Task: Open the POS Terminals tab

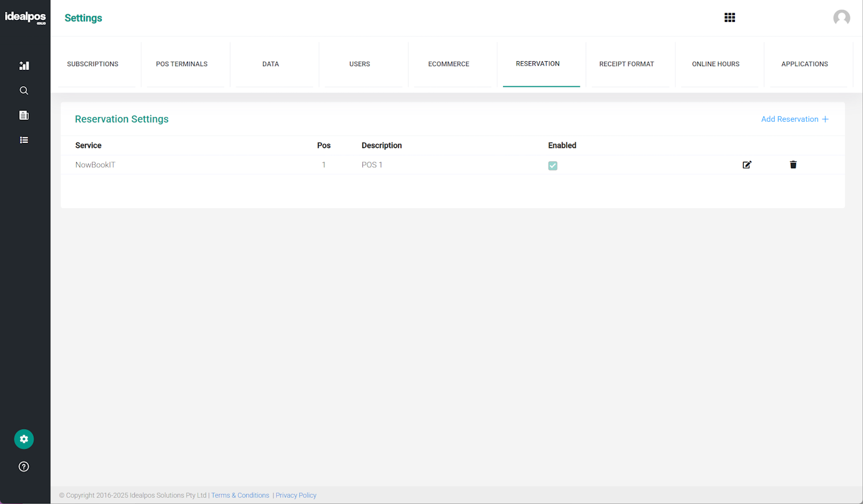Action: 182,64
